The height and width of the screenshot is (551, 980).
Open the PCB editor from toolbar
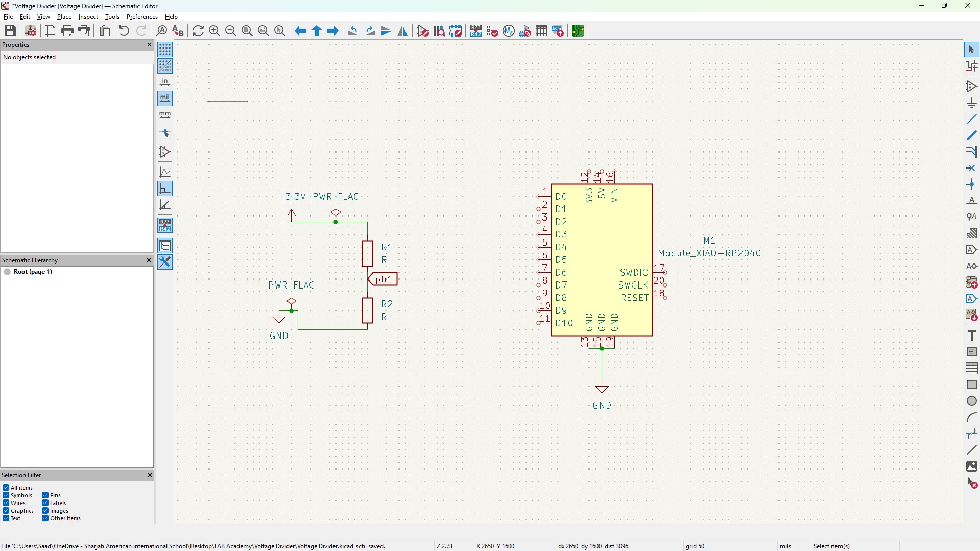(x=578, y=31)
